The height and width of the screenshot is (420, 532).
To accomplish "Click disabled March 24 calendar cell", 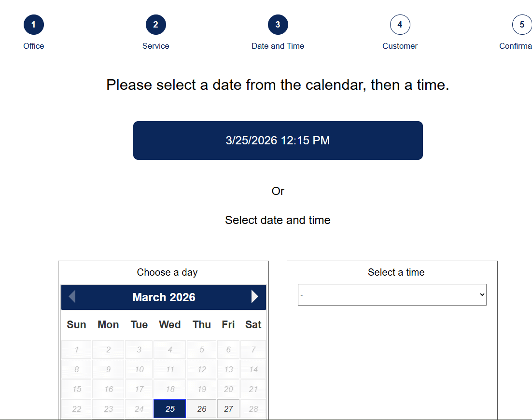I will [139, 409].
